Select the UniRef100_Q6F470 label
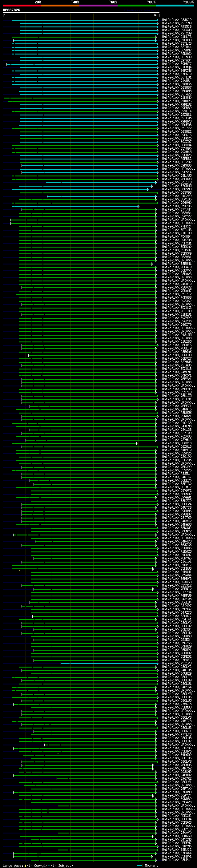Image resolution: width=197 pixels, height=868 pixels. coord(177,267)
